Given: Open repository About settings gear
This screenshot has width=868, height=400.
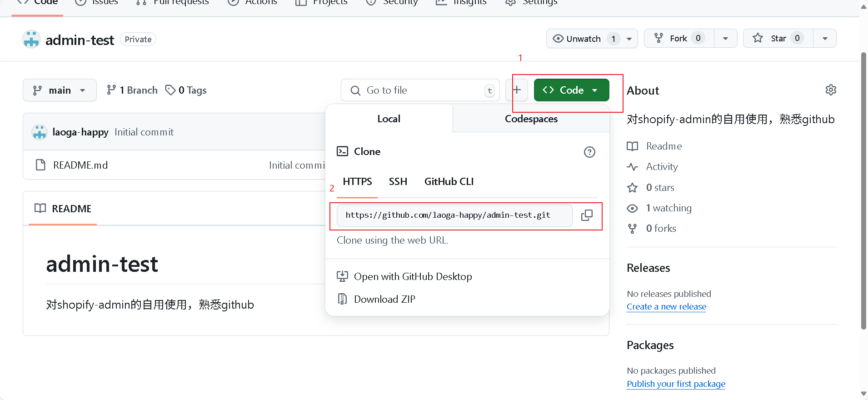Looking at the screenshot, I should tap(831, 90).
